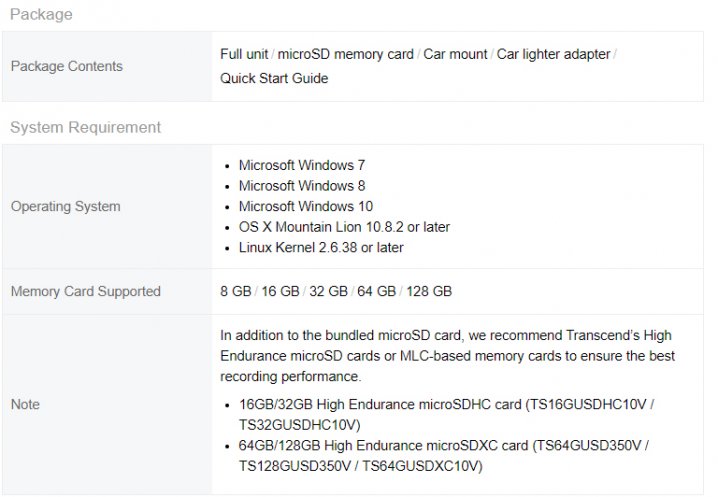Click the Quick Start Guide text

(x=274, y=78)
